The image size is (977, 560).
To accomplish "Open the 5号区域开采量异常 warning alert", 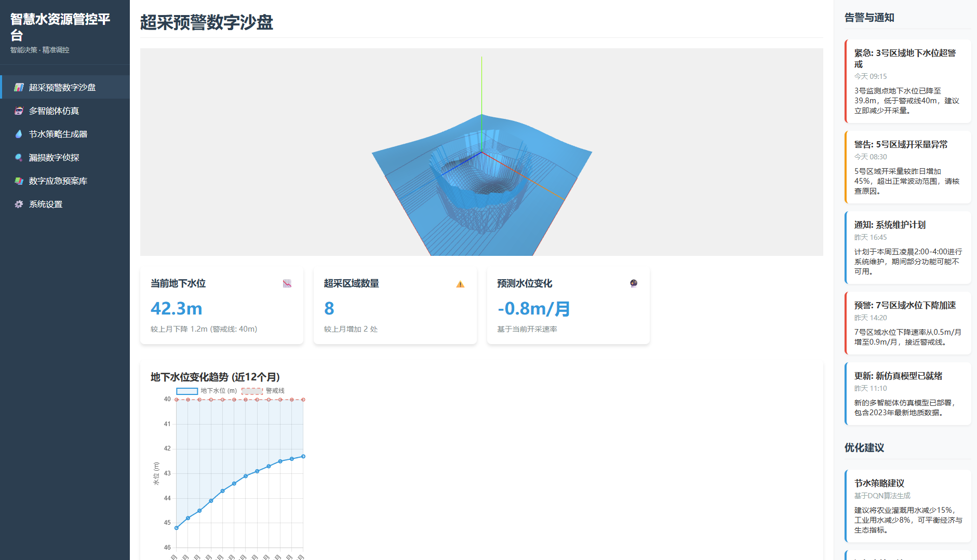I will point(907,167).
